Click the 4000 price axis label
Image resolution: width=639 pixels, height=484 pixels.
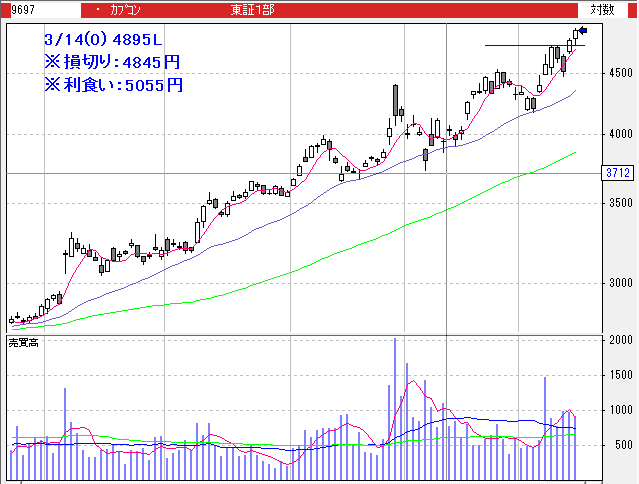coord(619,134)
